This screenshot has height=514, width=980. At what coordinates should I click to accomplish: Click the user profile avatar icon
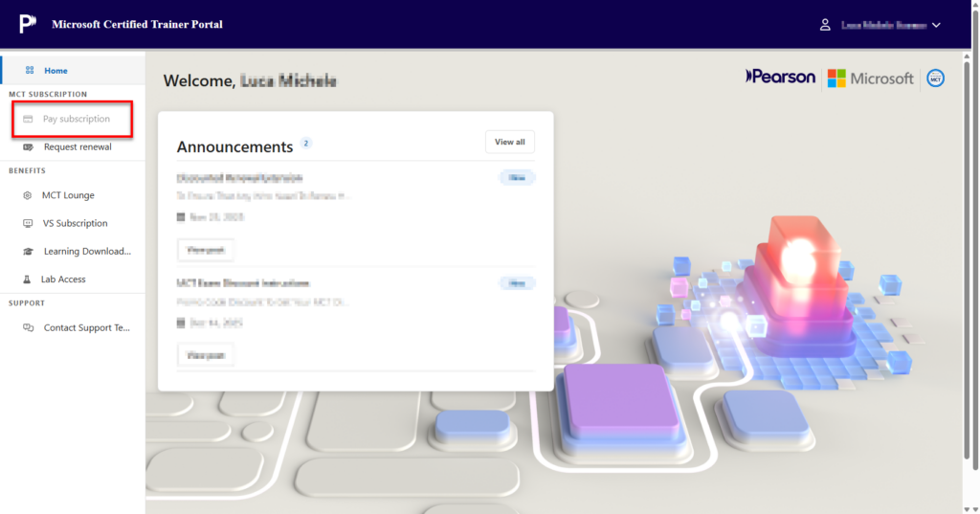click(x=825, y=25)
